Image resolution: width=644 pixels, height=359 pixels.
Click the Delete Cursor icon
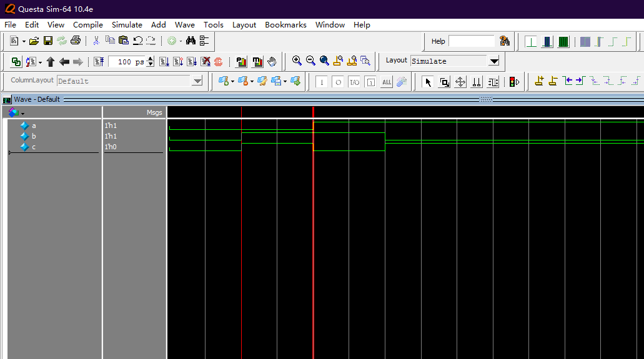pyautogui.click(x=553, y=81)
